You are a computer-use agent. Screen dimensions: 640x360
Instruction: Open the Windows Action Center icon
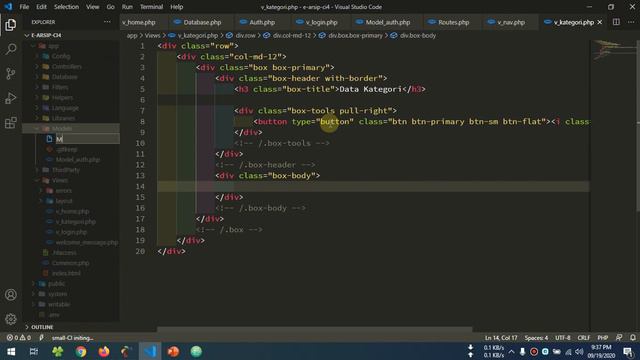[629, 351]
